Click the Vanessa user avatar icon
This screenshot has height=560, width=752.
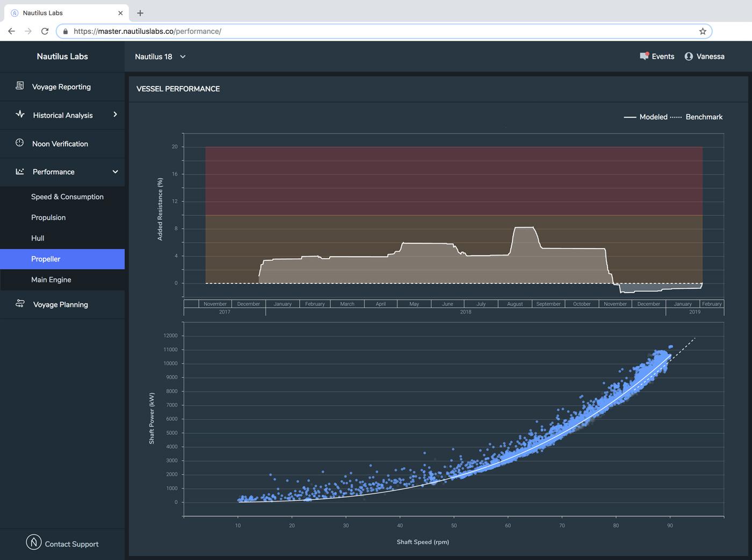pyautogui.click(x=689, y=56)
